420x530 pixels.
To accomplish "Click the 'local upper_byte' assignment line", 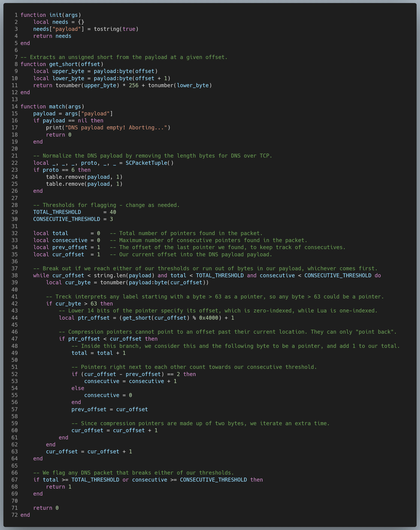I will point(95,71).
